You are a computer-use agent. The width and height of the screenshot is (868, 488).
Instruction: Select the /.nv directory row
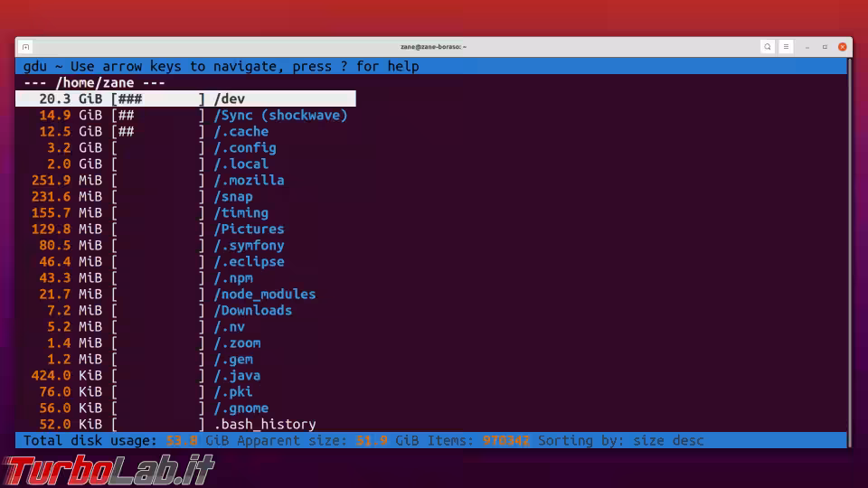coord(185,326)
